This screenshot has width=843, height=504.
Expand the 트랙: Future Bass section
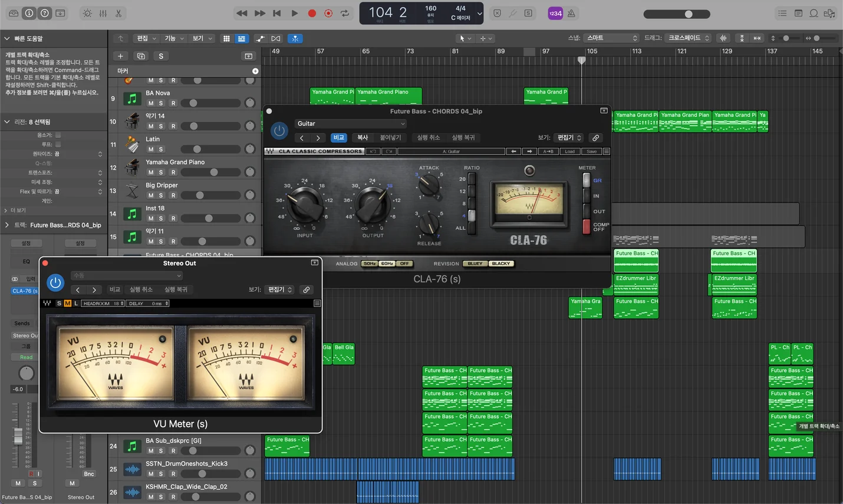6,225
